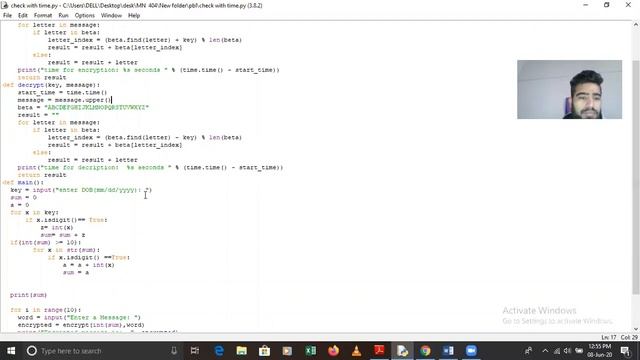
Task: Click the IDLE scrollbar up arrow
Action: (636, 24)
